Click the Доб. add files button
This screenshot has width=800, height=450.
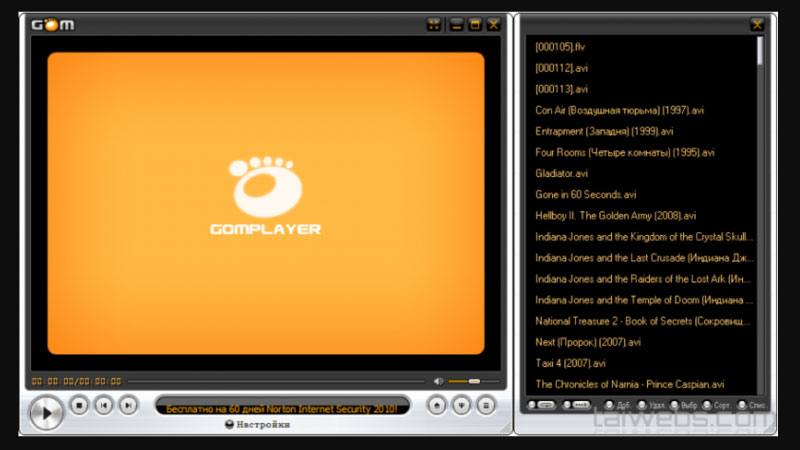pyautogui.click(x=616, y=405)
